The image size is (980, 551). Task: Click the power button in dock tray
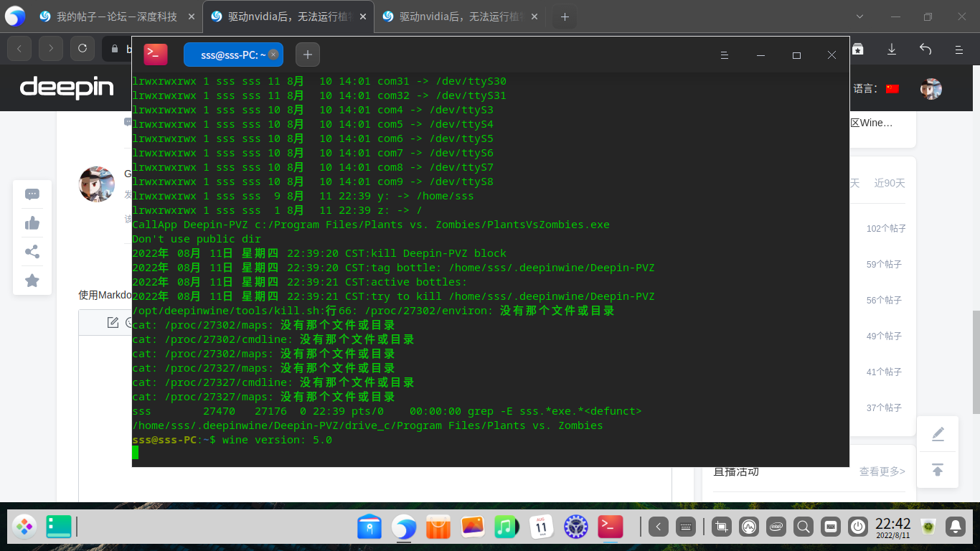tap(857, 527)
